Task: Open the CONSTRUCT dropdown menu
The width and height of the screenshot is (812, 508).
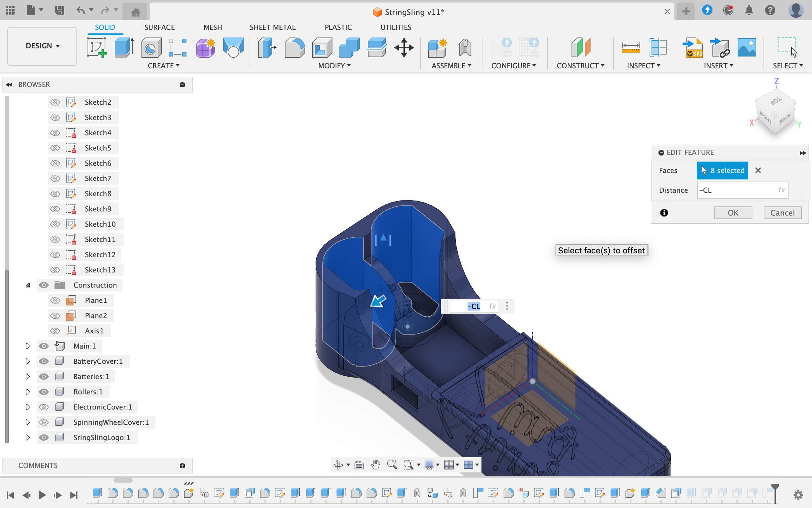Action: click(580, 66)
